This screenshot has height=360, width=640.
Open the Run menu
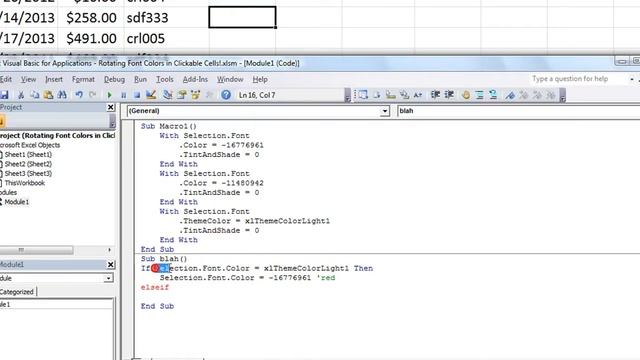[x=140, y=79]
